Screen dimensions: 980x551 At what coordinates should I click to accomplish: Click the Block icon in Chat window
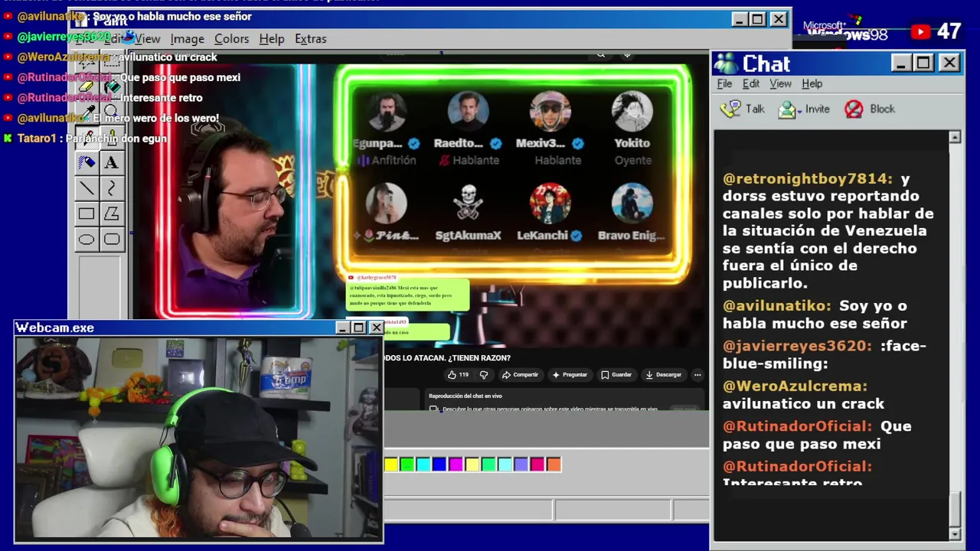tap(854, 109)
